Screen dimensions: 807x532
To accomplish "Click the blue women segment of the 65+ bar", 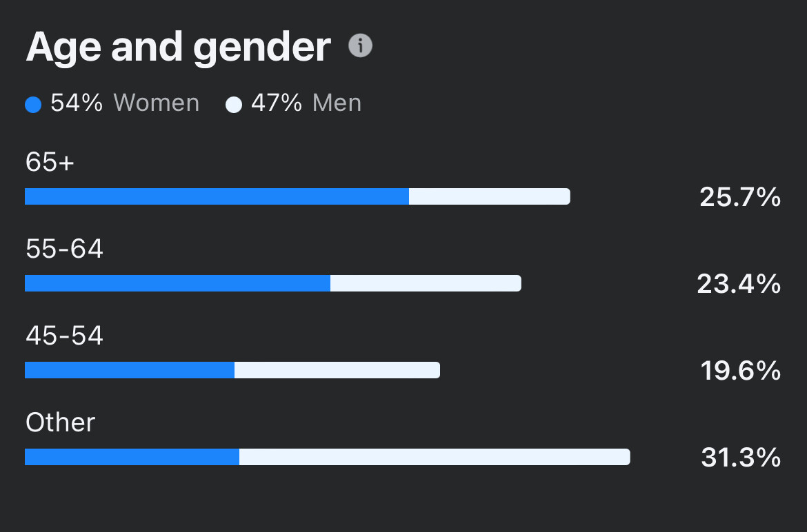I will pyautogui.click(x=217, y=196).
